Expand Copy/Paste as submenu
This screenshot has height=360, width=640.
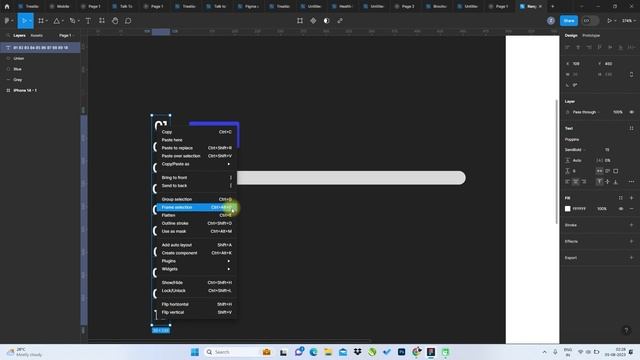(196, 164)
